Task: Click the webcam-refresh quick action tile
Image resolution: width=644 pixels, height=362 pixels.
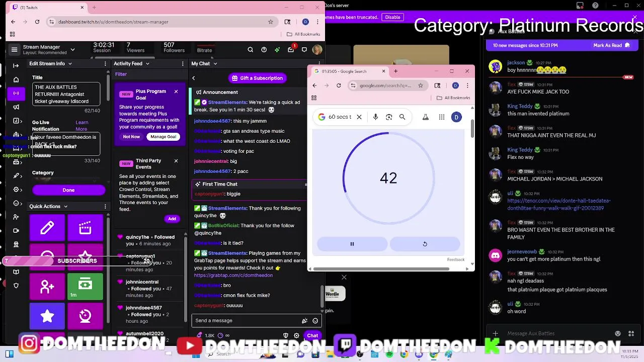Action: 85,316
